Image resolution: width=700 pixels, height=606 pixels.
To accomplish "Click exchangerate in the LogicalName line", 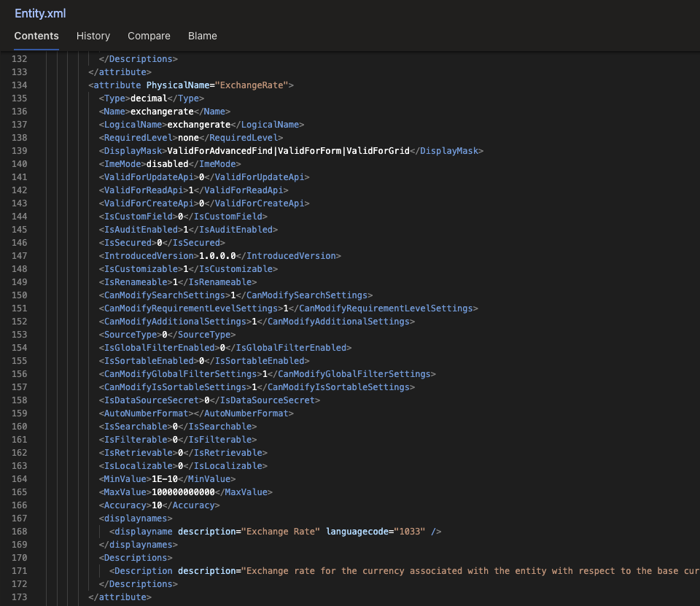I will tap(198, 125).
